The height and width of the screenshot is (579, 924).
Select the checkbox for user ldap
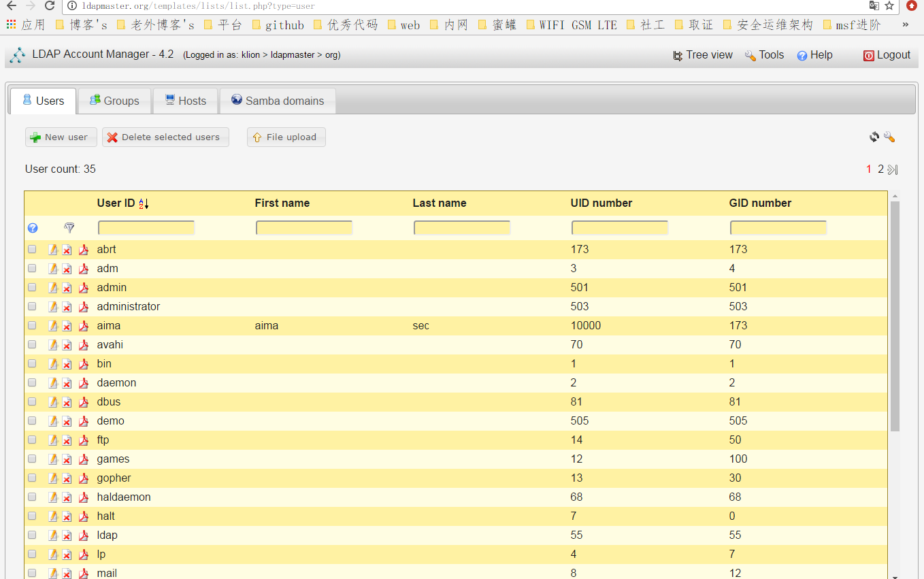coord(32,535)
